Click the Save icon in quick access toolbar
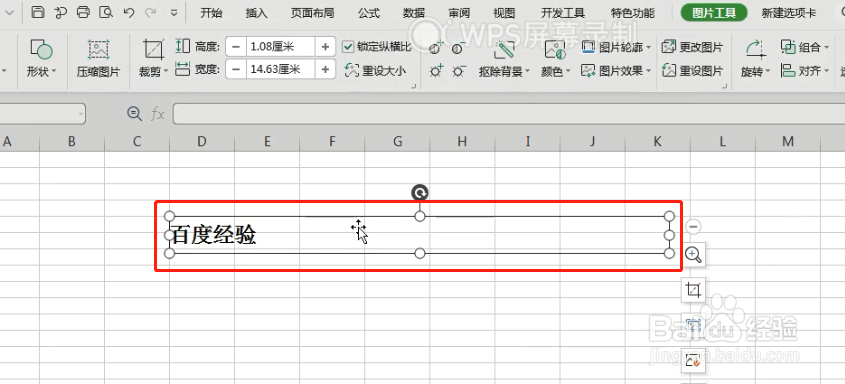Viewport: 845px width, 384px height. pos(38,12)
